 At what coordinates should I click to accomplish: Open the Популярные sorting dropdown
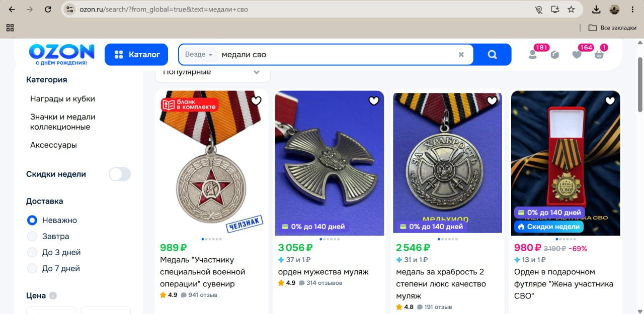tap(213, 73)
